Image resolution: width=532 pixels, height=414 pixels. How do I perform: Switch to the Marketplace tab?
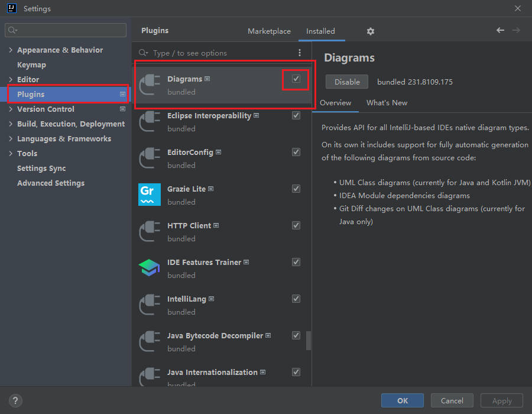pos(269,31)
